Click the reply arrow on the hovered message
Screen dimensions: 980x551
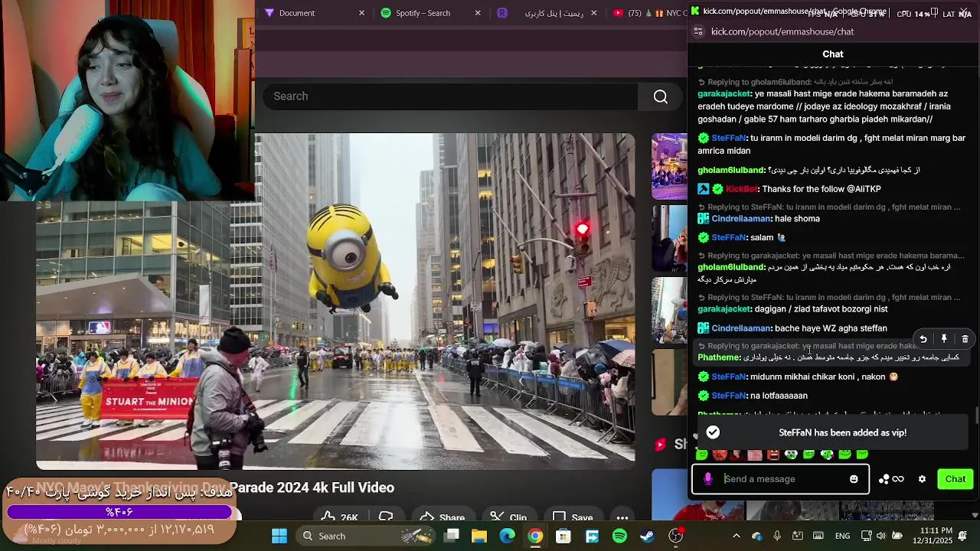[x=923, y=339]
